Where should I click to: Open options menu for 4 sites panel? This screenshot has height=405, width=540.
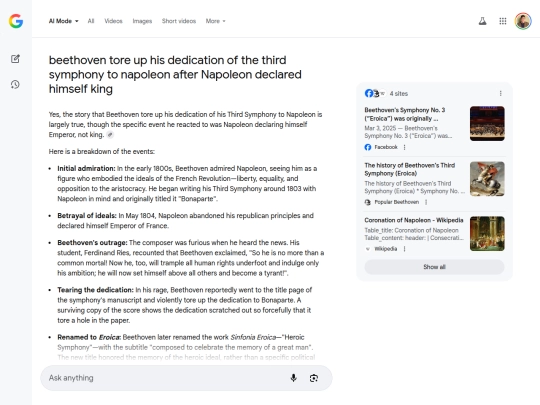tap(500, 93)
